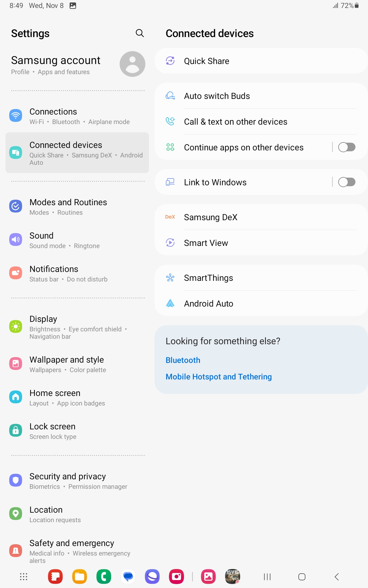Open the Connections settings category
Screen dimensions: 368x588
coord(77,116)
